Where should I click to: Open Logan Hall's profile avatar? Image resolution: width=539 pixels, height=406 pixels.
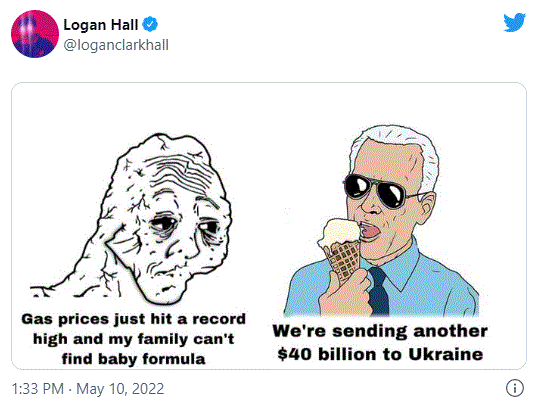pyautogui.click(x=35, y=34)
